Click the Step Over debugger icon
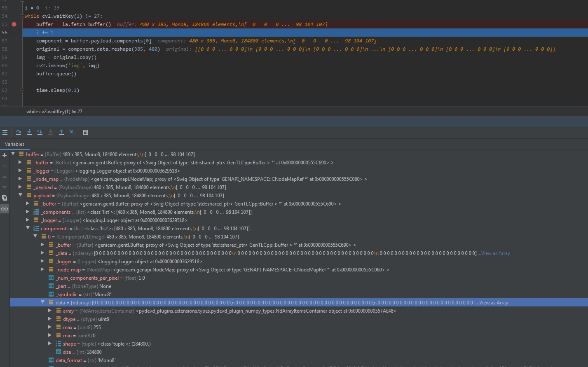 19,132
